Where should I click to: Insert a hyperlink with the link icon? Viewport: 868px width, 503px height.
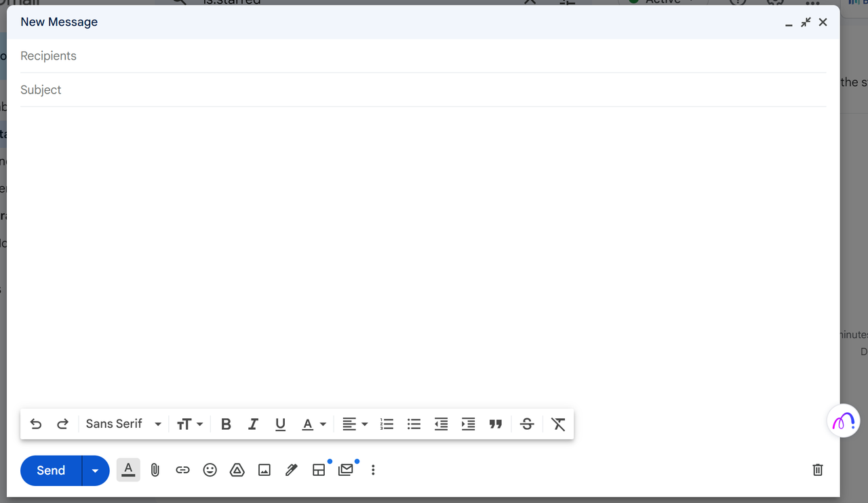click(x=182, y=470)
